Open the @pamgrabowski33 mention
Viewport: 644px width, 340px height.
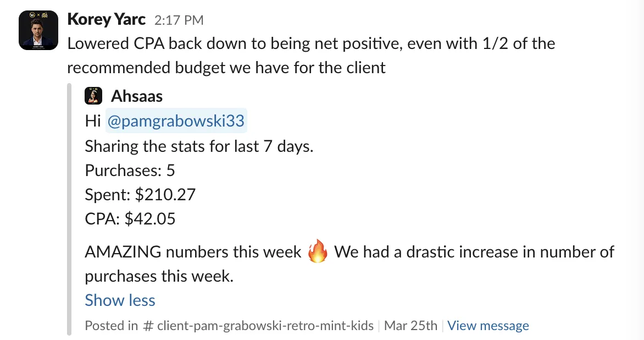click(176, 120)
